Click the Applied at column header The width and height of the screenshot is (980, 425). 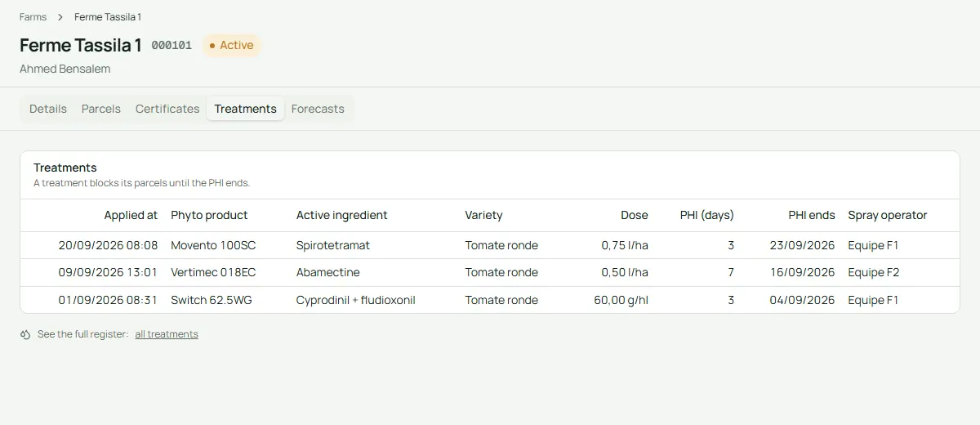click(131, 215)
